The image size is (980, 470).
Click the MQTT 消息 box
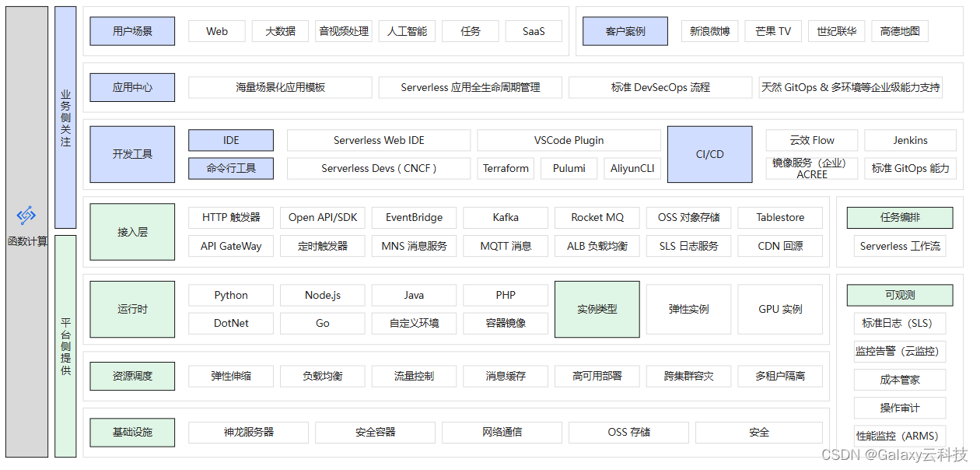(506, 246)
